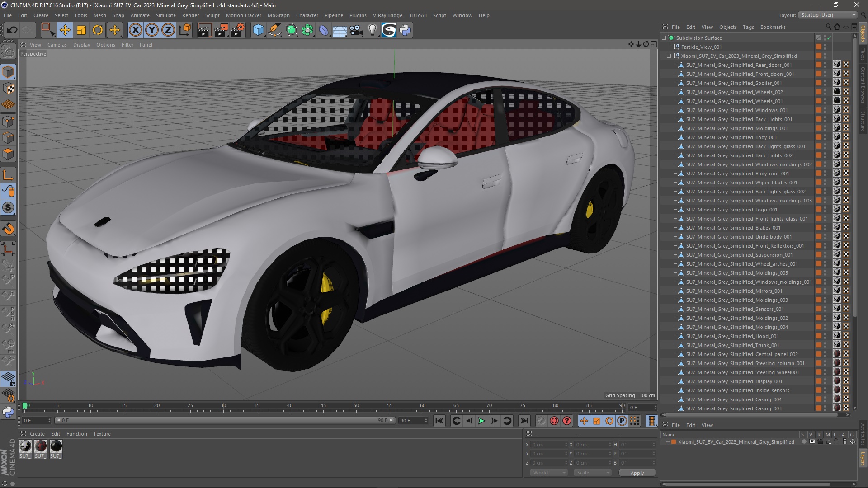The width and height of the screenshot is (868, 488).
Task: Click frame 45 on the timeline ruler
Action: [323, 407]
